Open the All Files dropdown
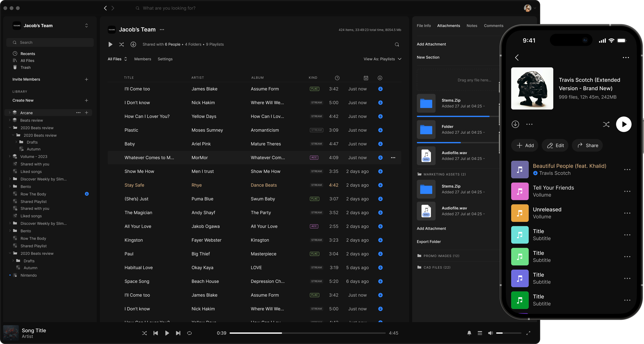 point(117,59)
